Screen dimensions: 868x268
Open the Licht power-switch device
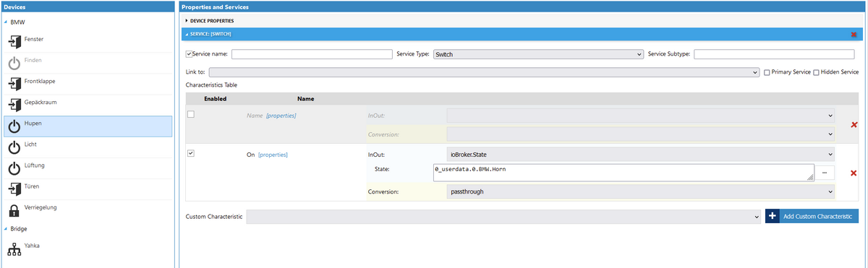(14, 148)
